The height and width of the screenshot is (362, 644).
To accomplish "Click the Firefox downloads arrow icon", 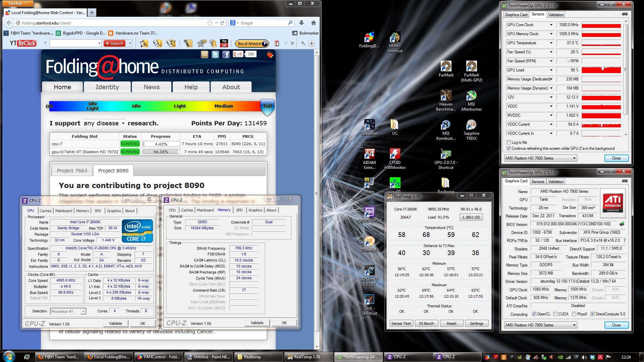I will pyautogui.click(x=301, y=23).
